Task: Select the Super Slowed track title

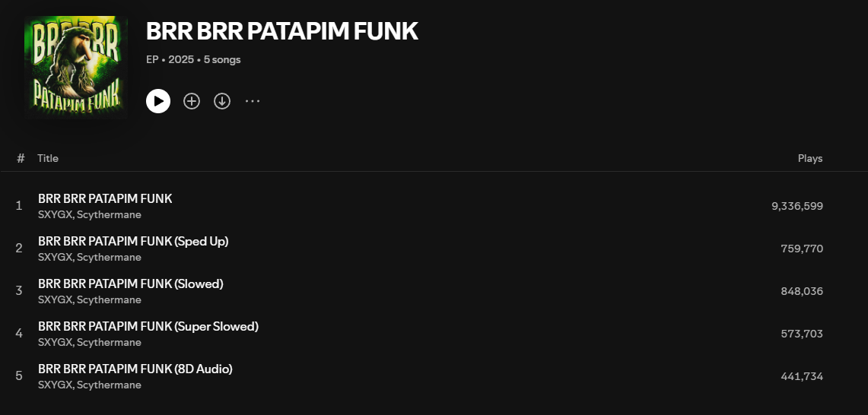Action: 148,326
